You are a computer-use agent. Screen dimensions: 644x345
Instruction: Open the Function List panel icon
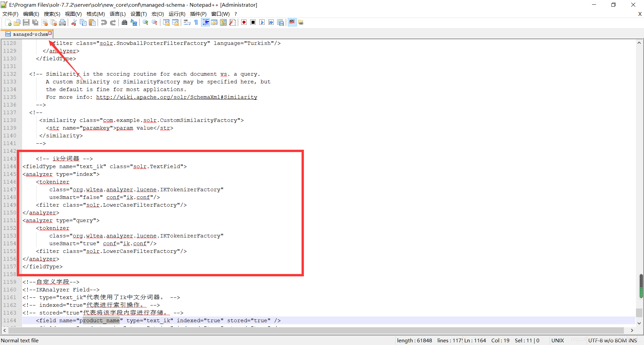coord(232,22)
